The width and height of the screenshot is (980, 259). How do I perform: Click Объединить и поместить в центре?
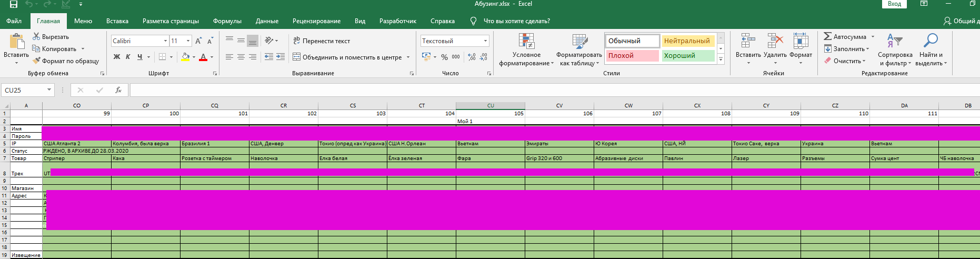(347, 57)
